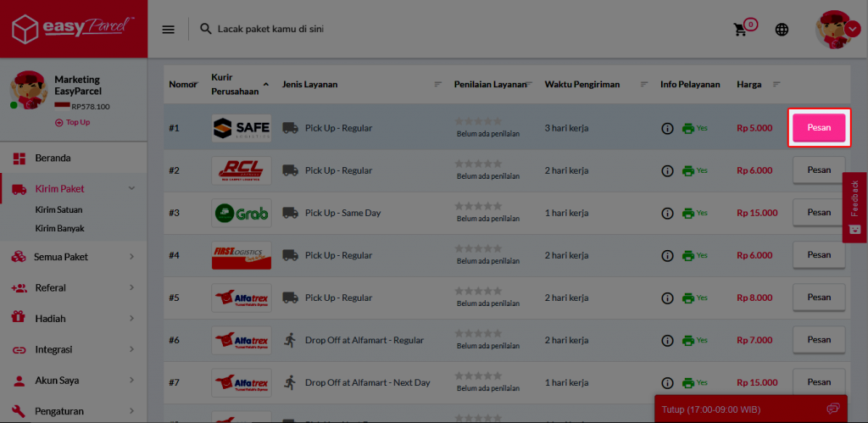
Task: Click the globe language icon
Action: click(x=782, y=30)
